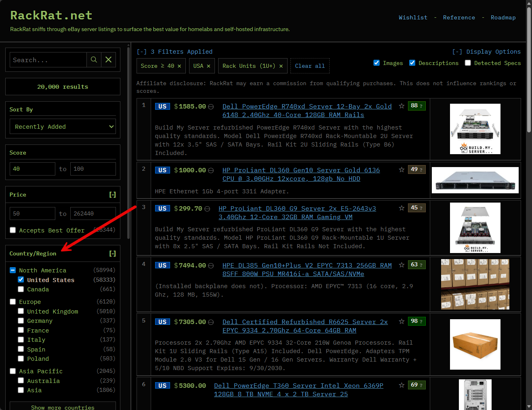
Task: Focus the minimum Price field
Action: coord(32,213)
